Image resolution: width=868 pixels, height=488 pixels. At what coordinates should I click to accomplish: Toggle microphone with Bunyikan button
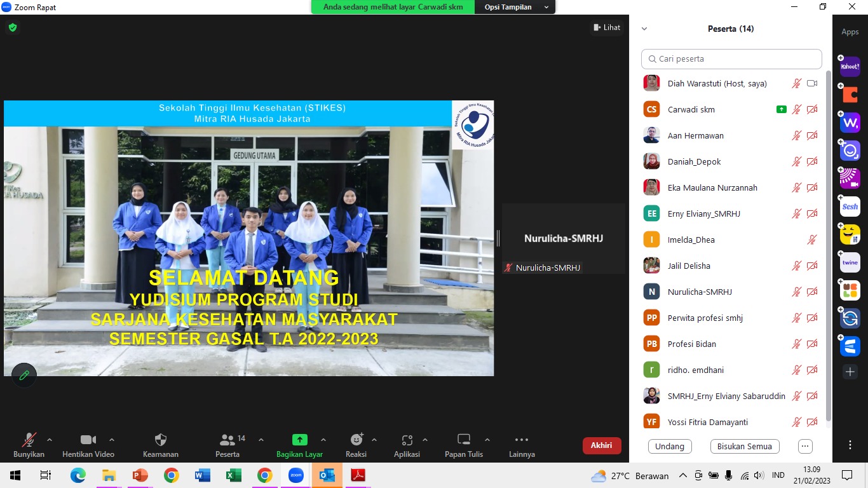29,445
